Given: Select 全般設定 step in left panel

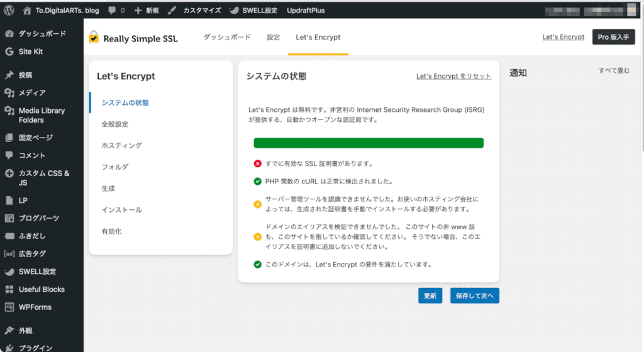Looking at the screenshot, I should (115, 124).
